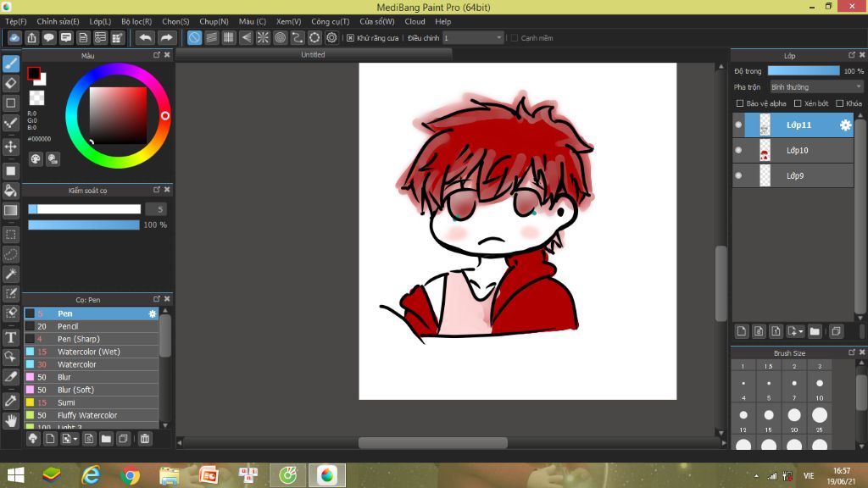Select Watercolor (Wet) brush
Image resolution: width=868 pixels, height=488 pixels.
point(92,352)
